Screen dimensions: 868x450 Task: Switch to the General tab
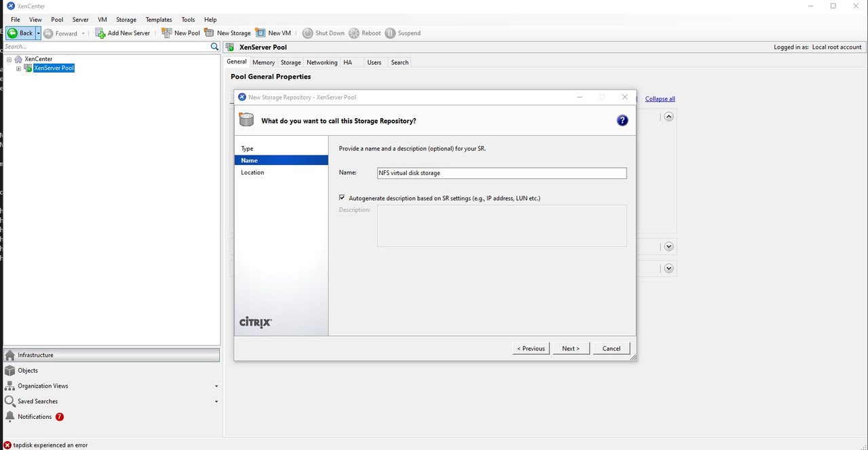pyautogui.click(x=237, y=62)
